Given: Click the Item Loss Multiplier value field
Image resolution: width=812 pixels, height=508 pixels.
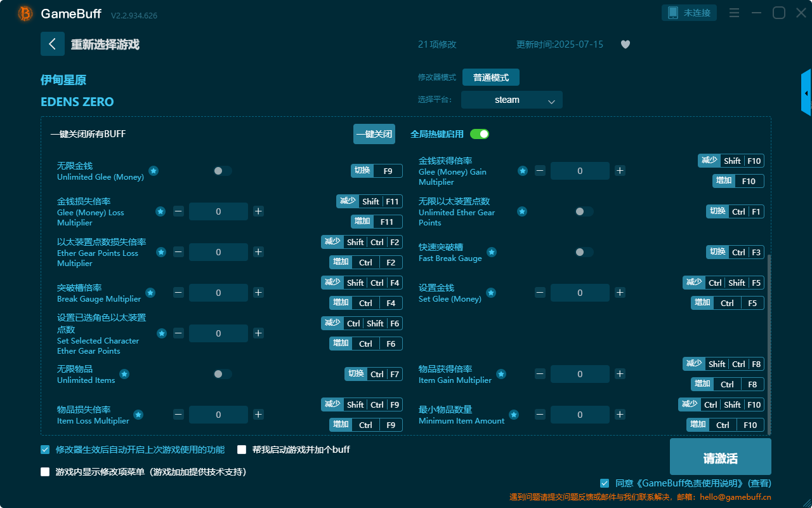Looking at the screenshot, I should coord(218,415).
